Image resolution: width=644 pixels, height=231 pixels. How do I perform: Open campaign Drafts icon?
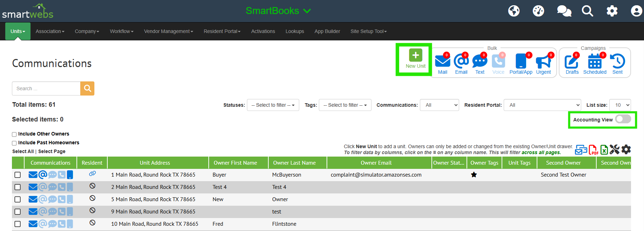tap(572, 62)
